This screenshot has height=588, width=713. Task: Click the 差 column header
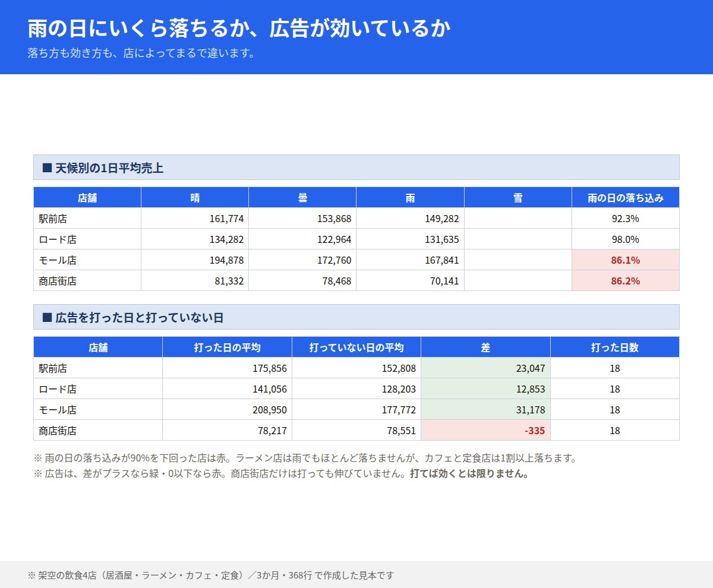coord(485,347)
